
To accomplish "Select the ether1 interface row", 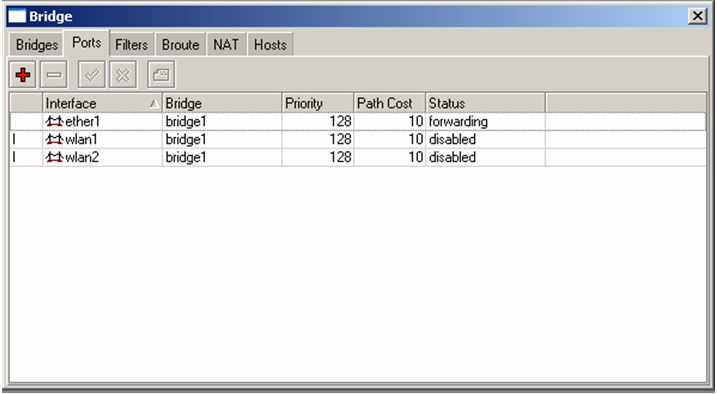I will tap(358, 122).
